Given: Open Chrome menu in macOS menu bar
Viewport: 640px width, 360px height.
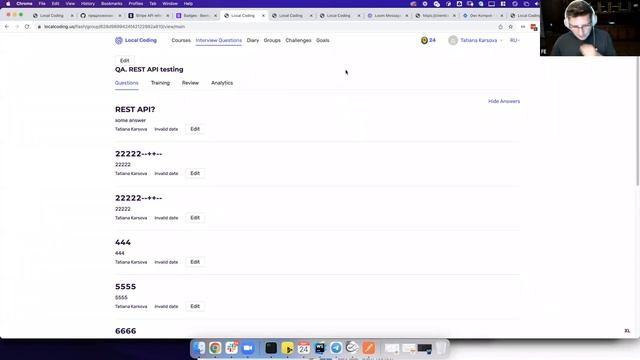Looking at the screenshot, I should (24, 4).
